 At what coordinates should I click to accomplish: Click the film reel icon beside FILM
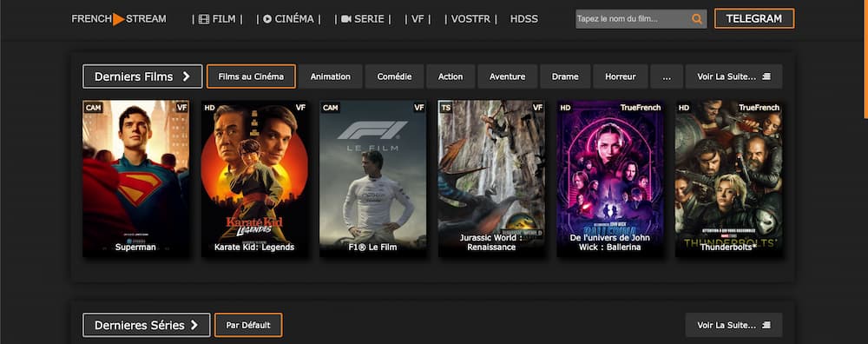click(204, 19)
